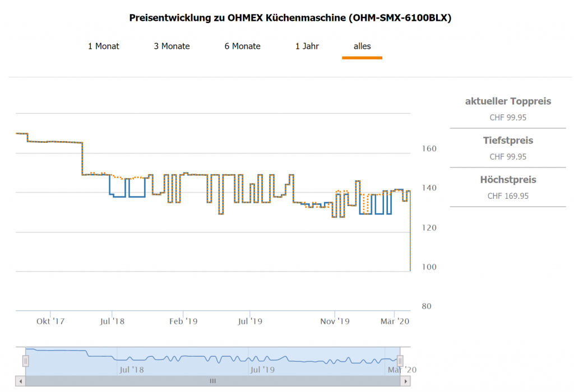Click the navigator horizontal scrollbar thumb

coord(212,381)
